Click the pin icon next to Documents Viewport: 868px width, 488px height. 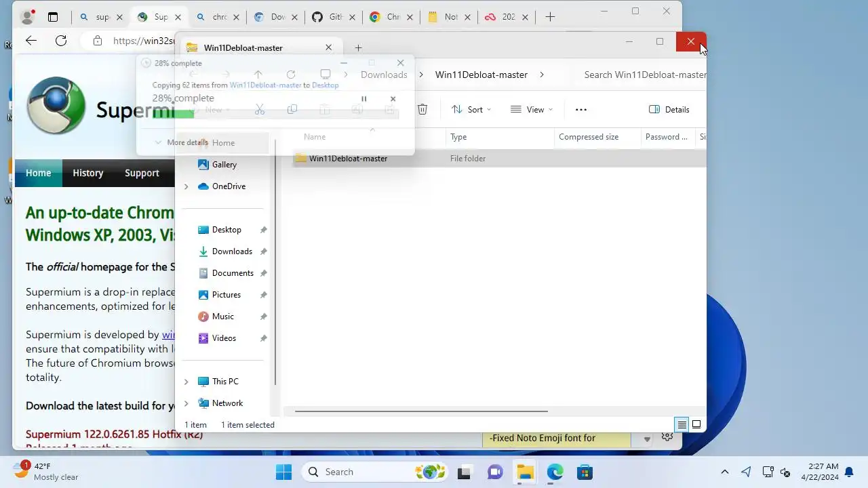264,273
